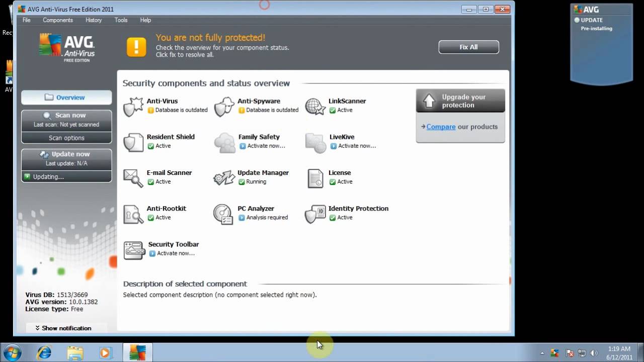Open Scan options

click(x=66, y=138)
